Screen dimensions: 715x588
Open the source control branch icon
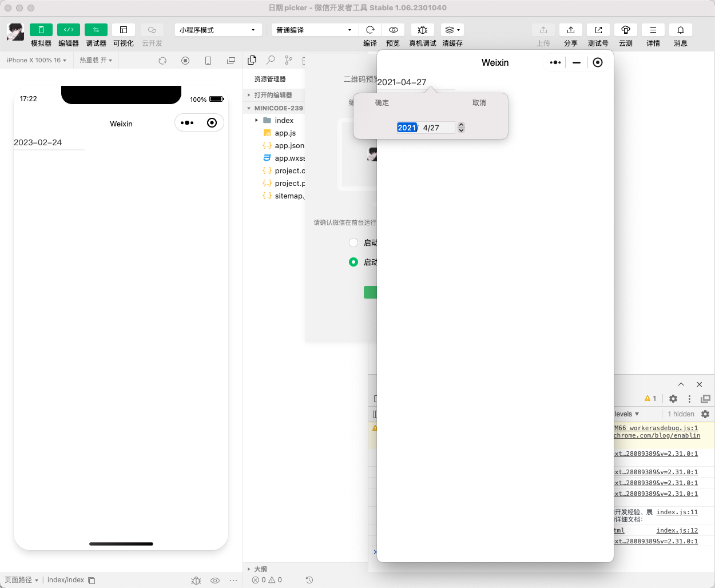pyautogui.click(x=288, y=60)
